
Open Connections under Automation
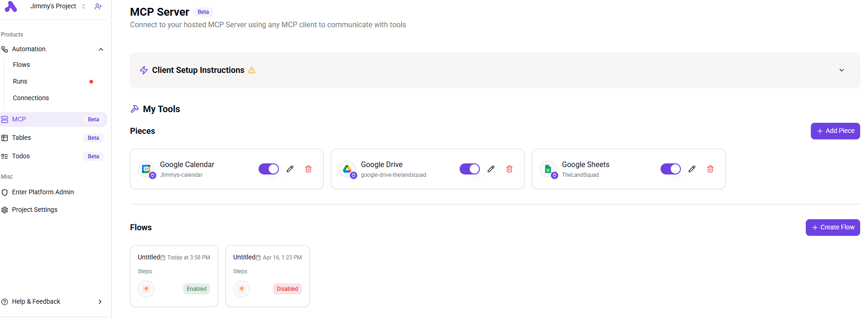pos(31,98)
